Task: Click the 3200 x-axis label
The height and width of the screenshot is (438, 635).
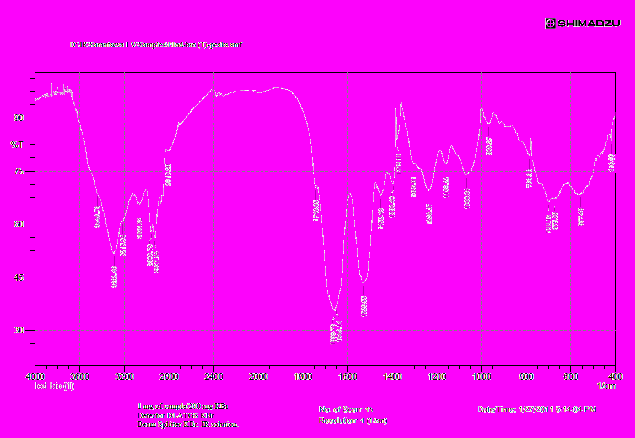Action: click(x=124, y=377)
